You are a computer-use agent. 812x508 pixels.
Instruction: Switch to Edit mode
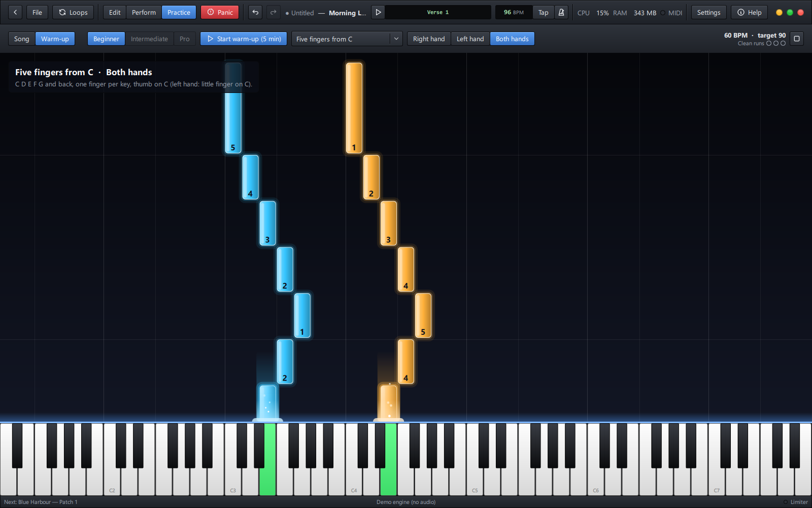pyautogui.click(x=115, y=12)
